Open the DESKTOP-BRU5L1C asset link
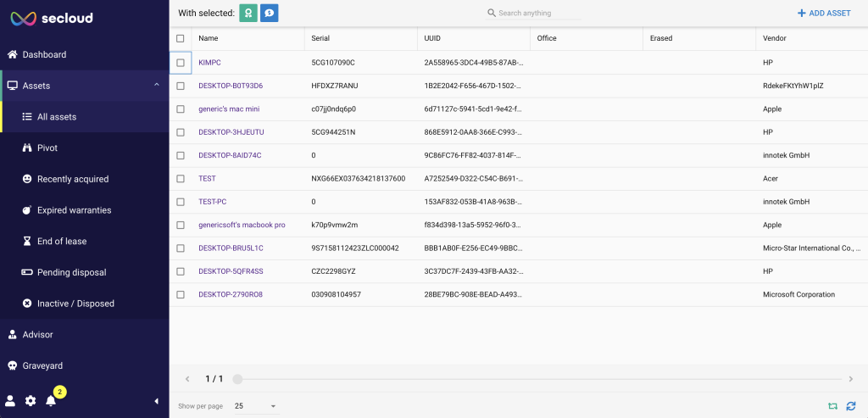Image resolution: width=868 pixels, height=418 pixels. [x=231, y=248]
